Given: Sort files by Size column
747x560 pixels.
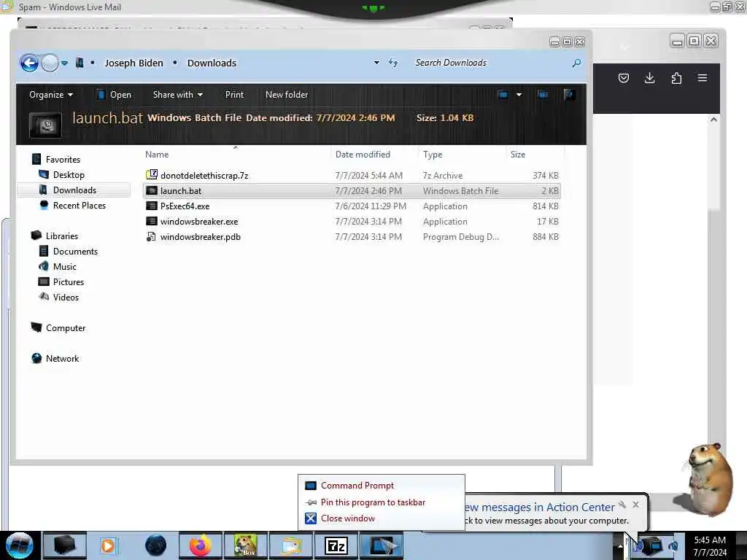Looking at the screenshot, I should point(518,155).
